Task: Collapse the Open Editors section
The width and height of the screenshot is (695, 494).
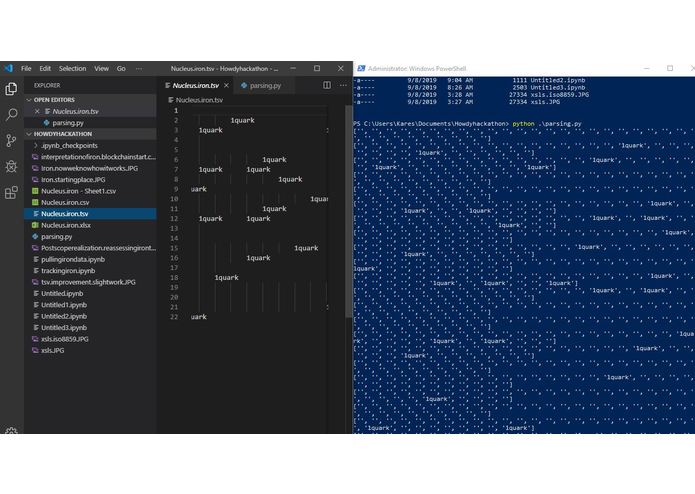Action: pos(90,100)
